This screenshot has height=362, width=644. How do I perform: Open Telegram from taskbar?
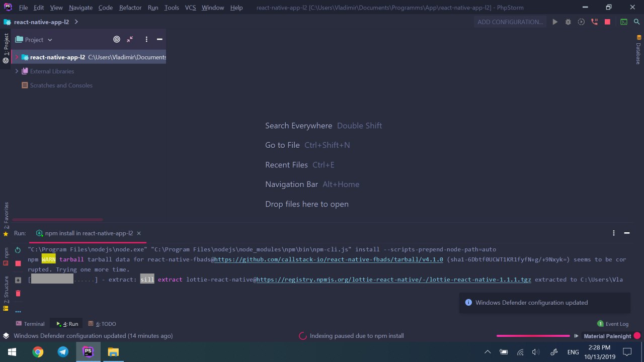point(63,352)
